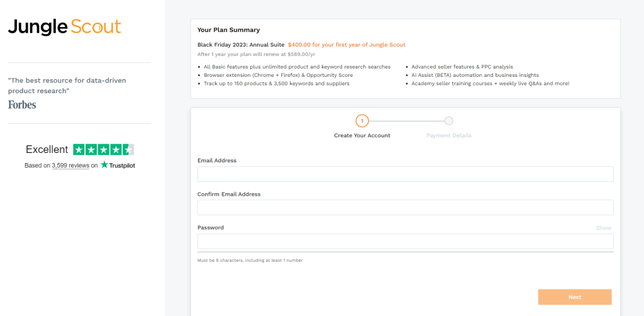Click the password strength bar
The width and height of the screenshot is (644, 316).
[x=406, y=252]
